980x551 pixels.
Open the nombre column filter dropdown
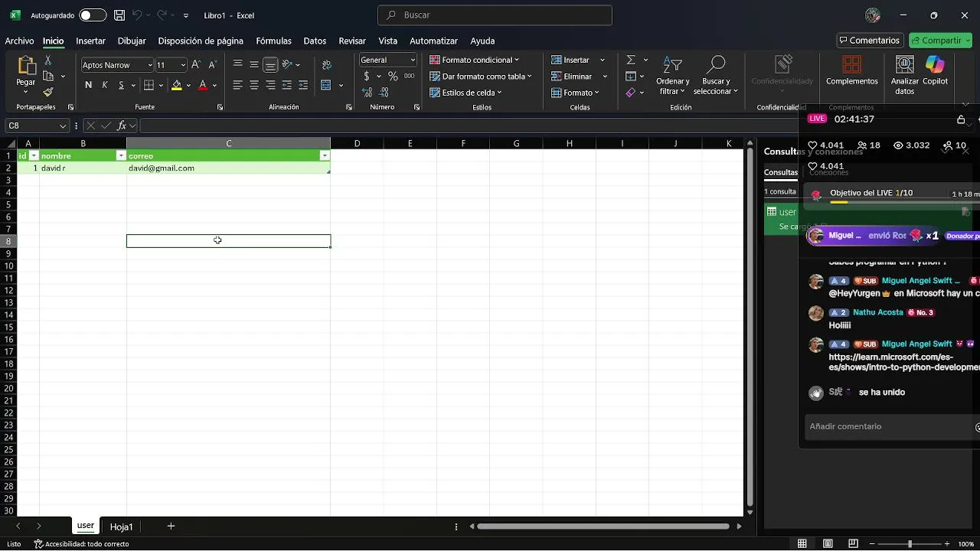pyautogui.click(x=120, y=155)
